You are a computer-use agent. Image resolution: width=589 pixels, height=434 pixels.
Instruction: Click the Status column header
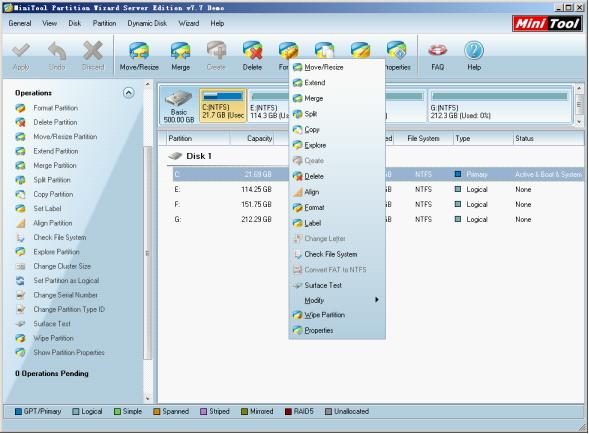point(548,139)
